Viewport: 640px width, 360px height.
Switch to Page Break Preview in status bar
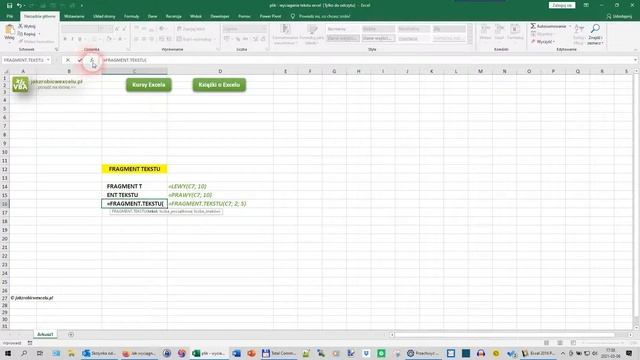tap(573, 343)
